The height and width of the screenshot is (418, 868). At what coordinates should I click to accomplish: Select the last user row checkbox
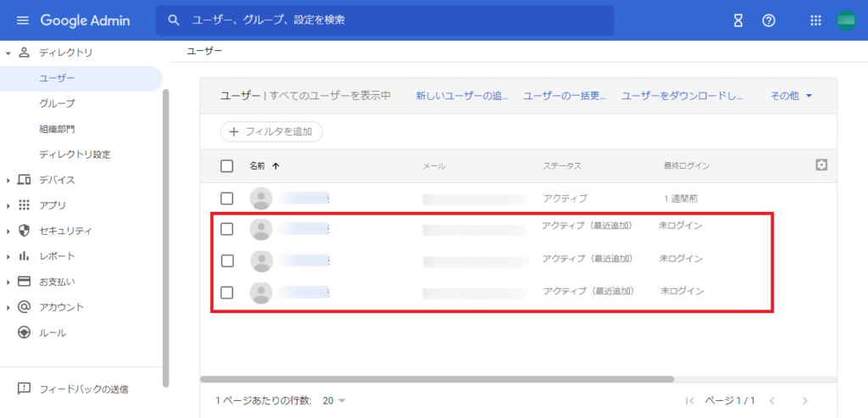[227, 293]
